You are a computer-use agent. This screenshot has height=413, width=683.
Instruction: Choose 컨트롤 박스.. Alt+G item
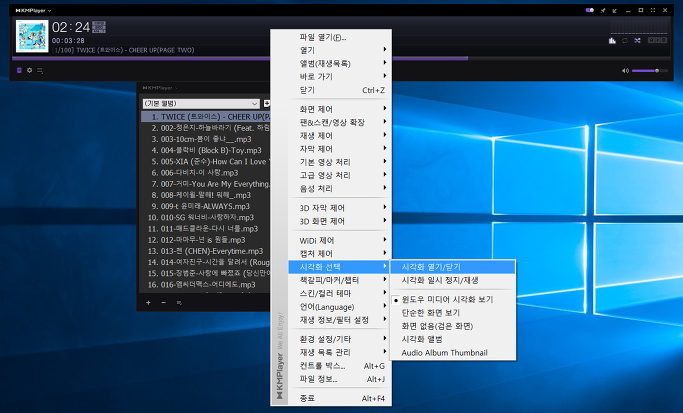(x=340, y=366)
